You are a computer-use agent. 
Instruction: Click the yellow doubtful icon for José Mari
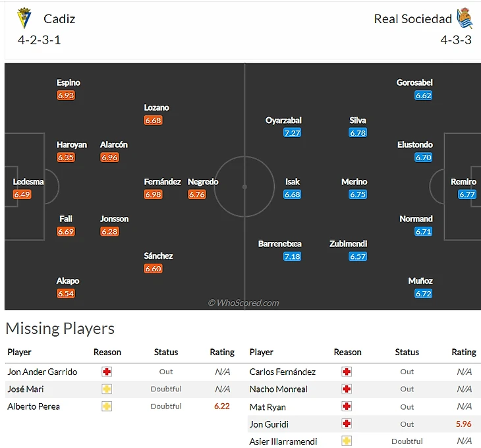(x=107, y=389)
